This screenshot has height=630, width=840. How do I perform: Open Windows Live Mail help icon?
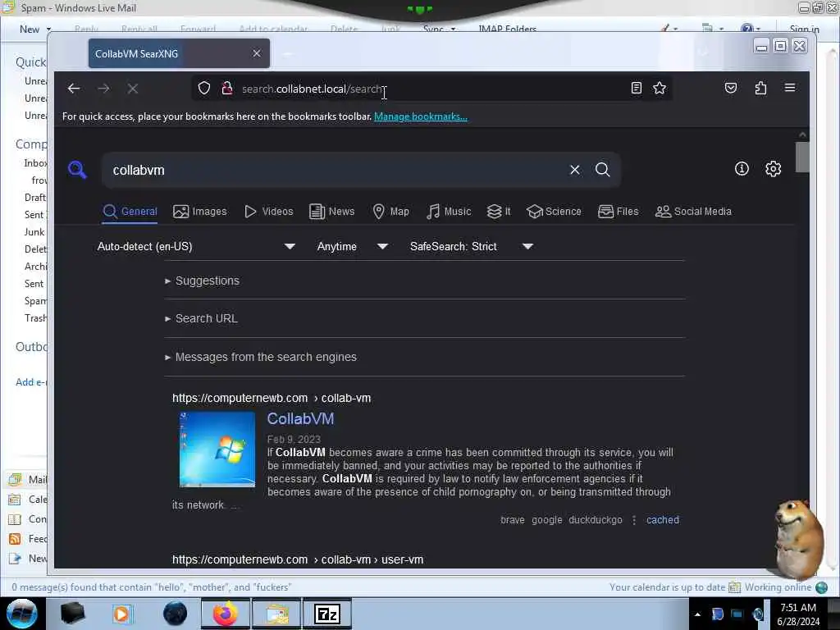pos(746,29)
